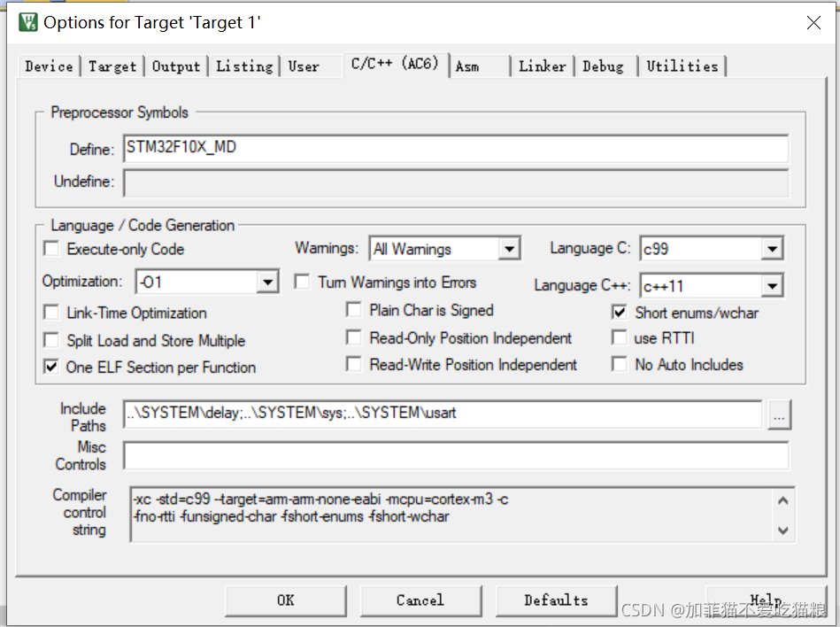Check Split Load and Store Multiple

51,340
